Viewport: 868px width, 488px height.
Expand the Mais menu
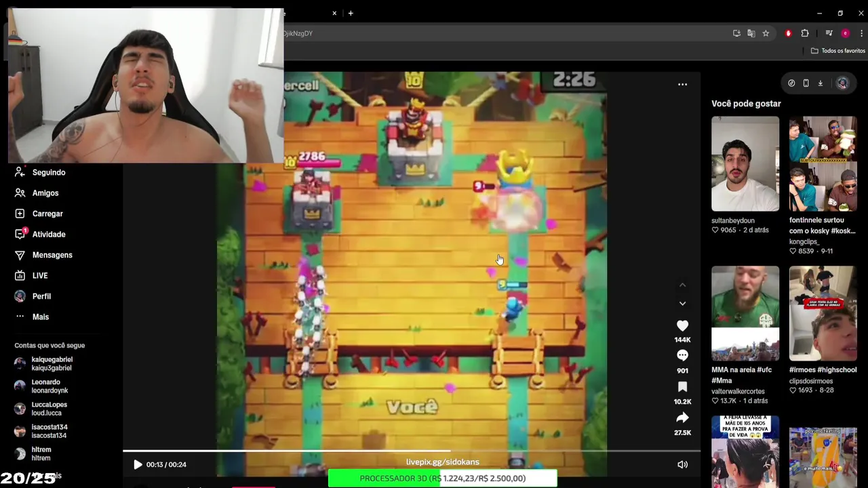click(41, 317)
